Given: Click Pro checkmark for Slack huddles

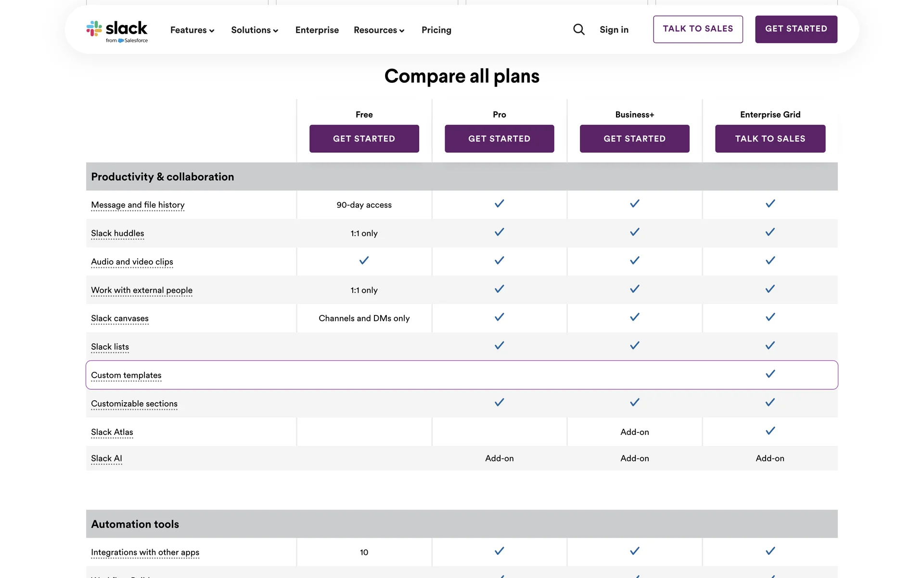Looking at the screenshot, I should click(x=499, y=232).
